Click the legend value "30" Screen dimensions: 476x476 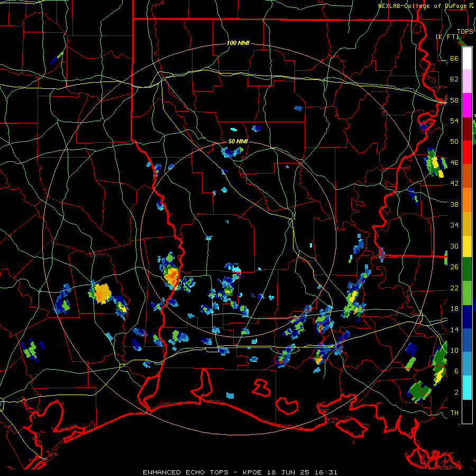pos(454,246)
